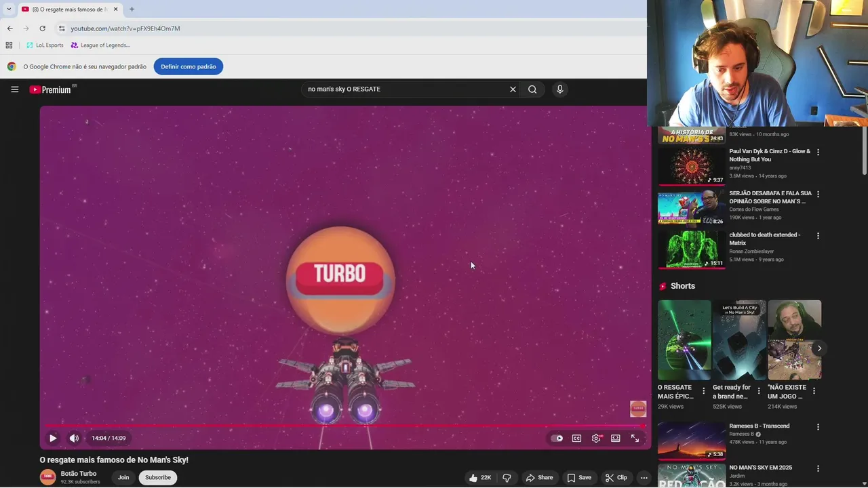Save the video to a playlist

click(580, 478)
